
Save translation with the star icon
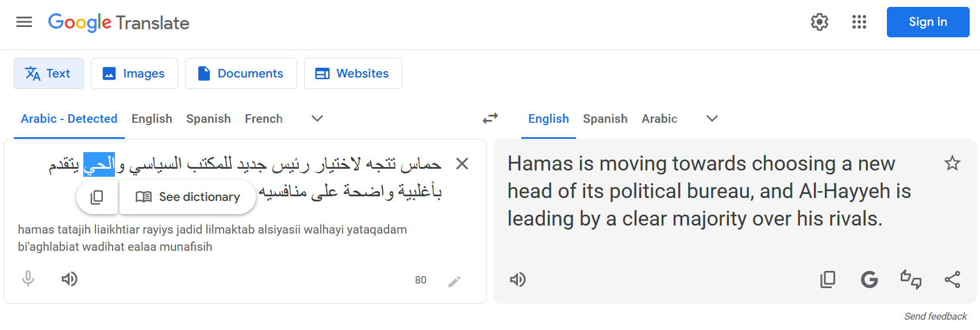pos(952,164)
